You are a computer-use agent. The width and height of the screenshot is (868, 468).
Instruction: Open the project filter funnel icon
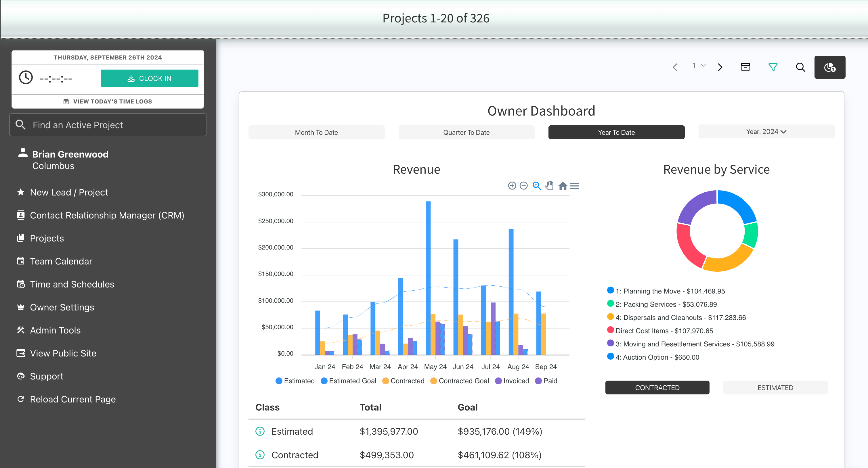click(773, 67)
